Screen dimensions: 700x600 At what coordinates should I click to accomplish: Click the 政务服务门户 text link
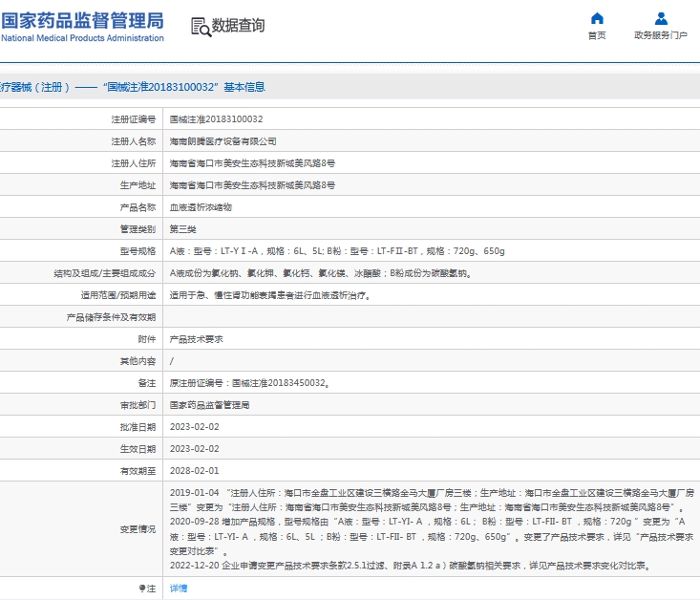tap(661, 34)
